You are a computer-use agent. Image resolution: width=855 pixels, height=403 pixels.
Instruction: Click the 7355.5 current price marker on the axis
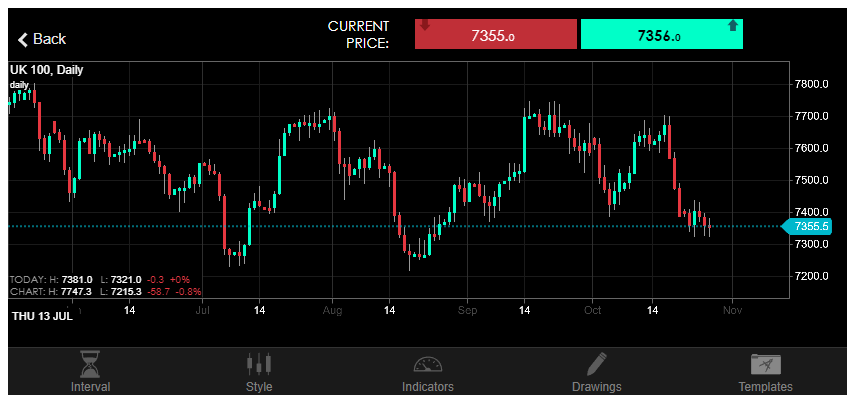pos(812,227)
